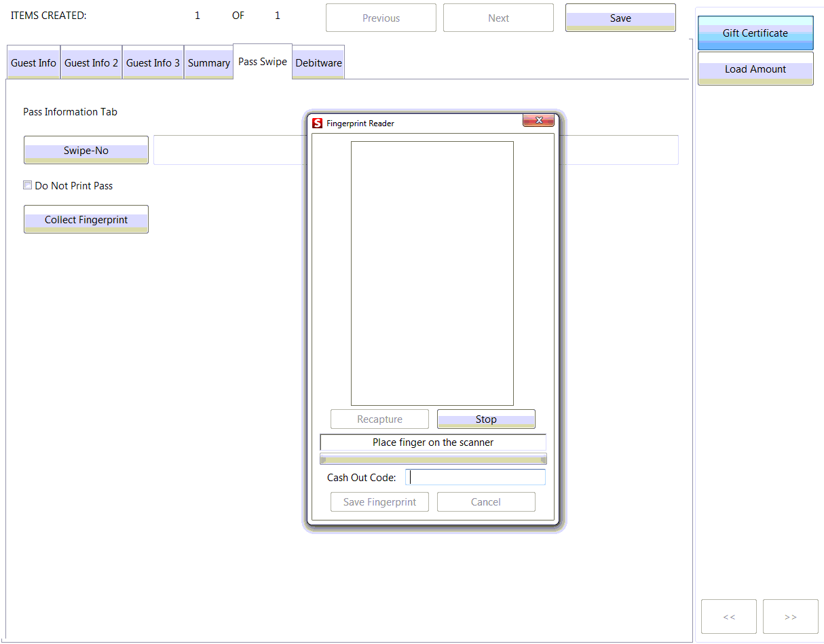
Task: Save the current record
Action: coord(620,18)
